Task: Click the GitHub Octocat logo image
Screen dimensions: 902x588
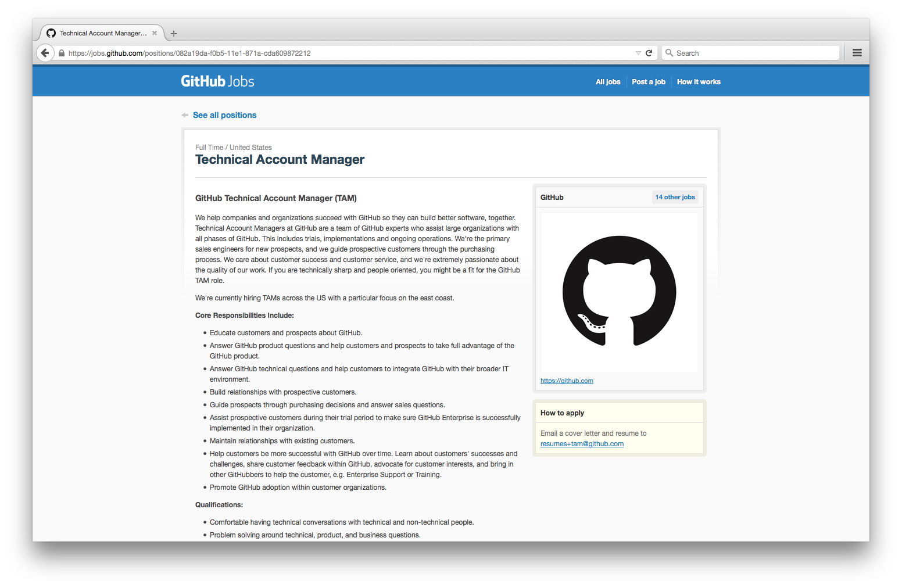Action: pos(620,292)
